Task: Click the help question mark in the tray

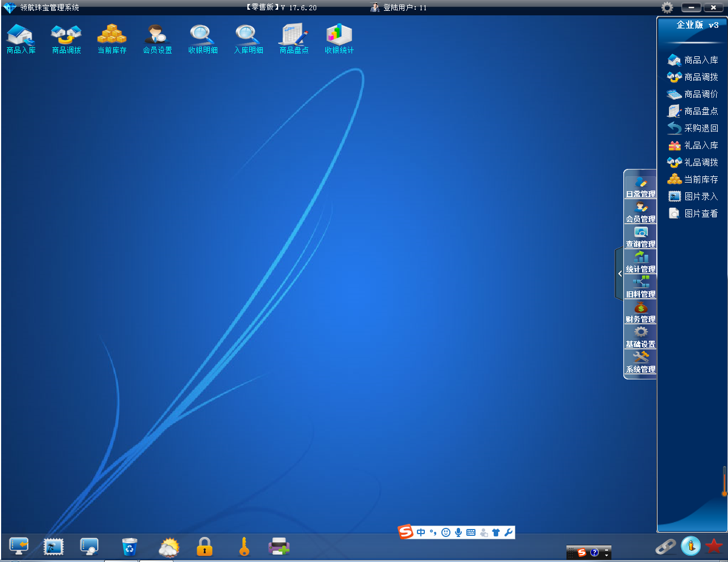Action: point(594,552)
